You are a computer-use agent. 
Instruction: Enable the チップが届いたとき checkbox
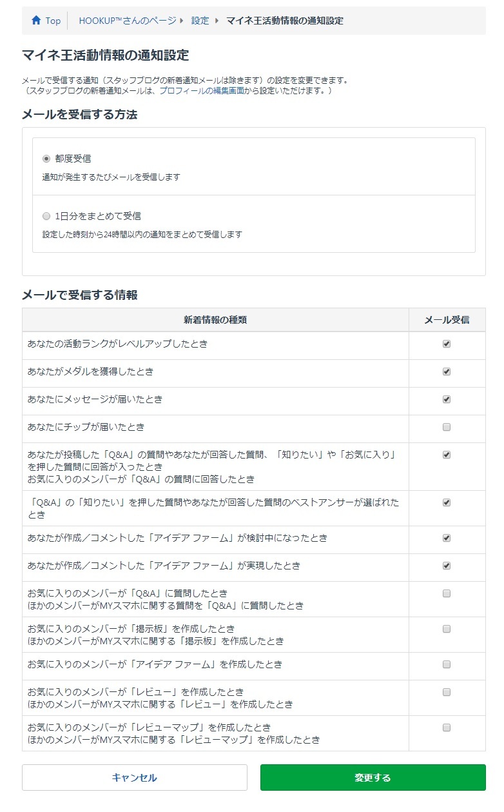coord(447,428)
